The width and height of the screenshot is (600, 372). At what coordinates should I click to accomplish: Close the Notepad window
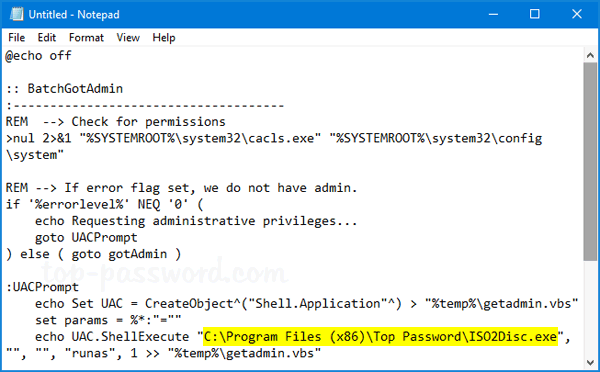[577, 14]
